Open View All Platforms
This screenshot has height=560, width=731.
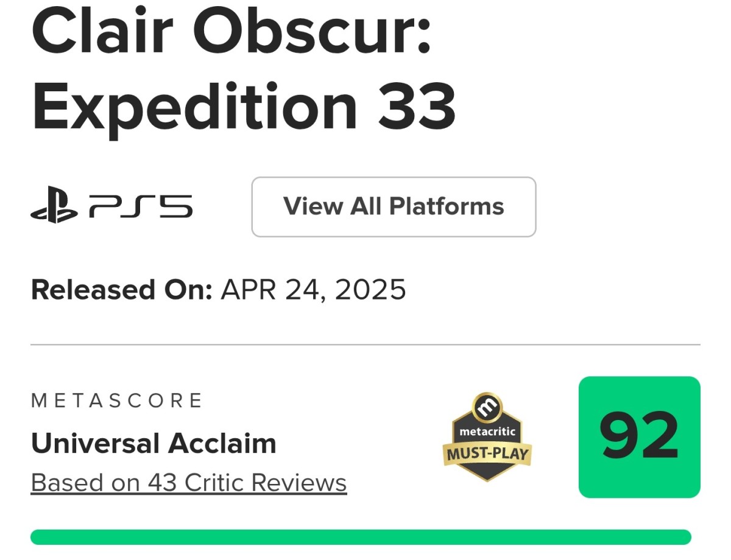[394, 207]
